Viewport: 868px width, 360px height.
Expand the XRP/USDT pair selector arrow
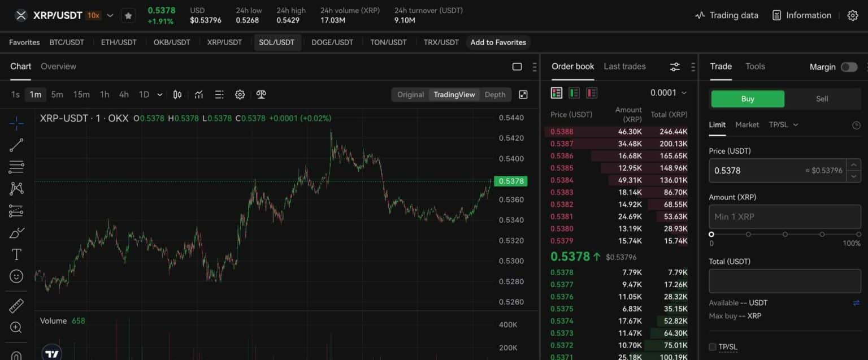(x=110, y=16)
